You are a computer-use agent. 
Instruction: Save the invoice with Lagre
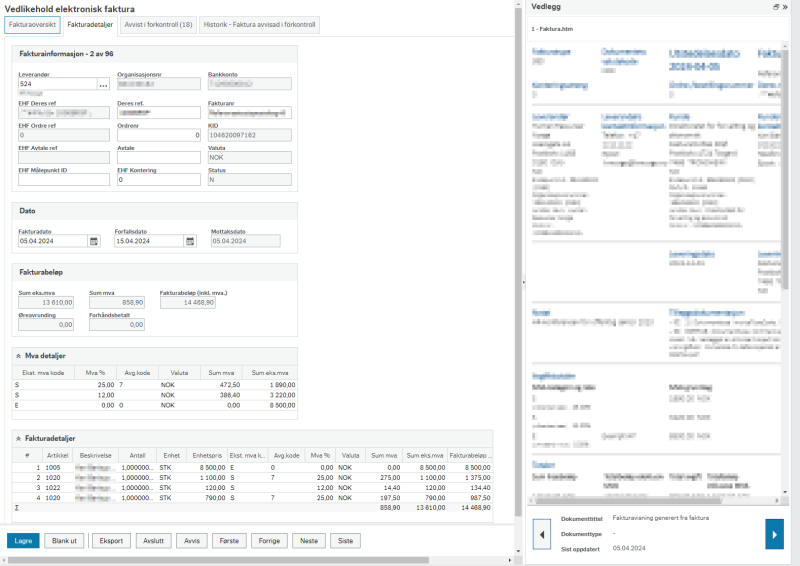[23, 541]
